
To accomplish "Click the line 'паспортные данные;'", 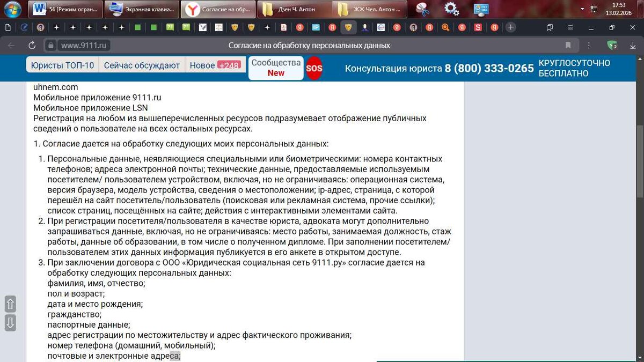I will pos(89,325).
